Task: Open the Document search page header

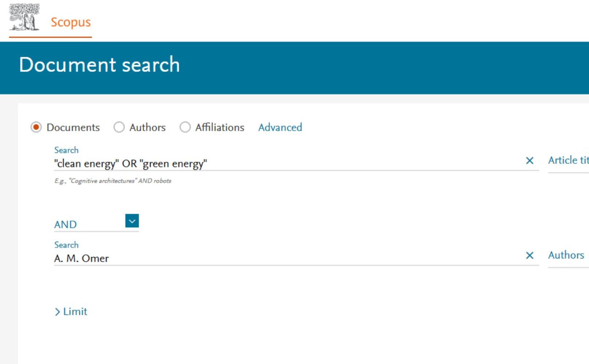Action: pyautogui.click(x=99, y=65)
